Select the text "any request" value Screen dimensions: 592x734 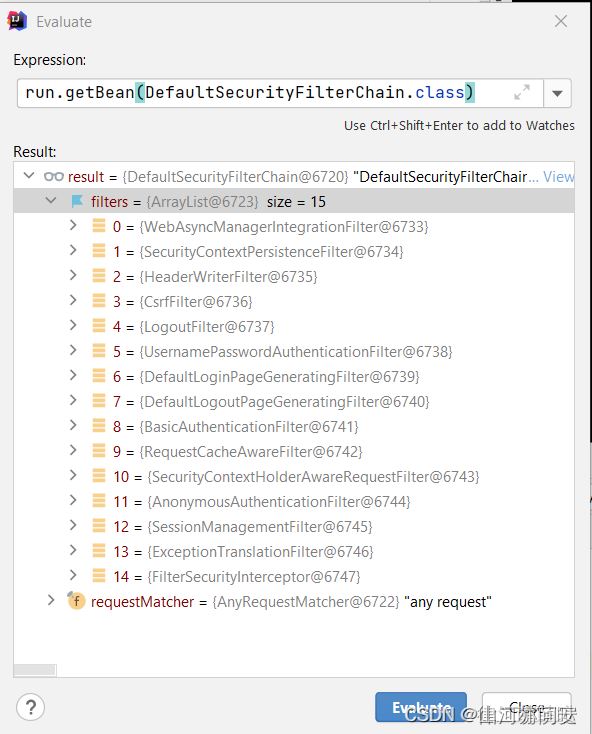(448, 602)
